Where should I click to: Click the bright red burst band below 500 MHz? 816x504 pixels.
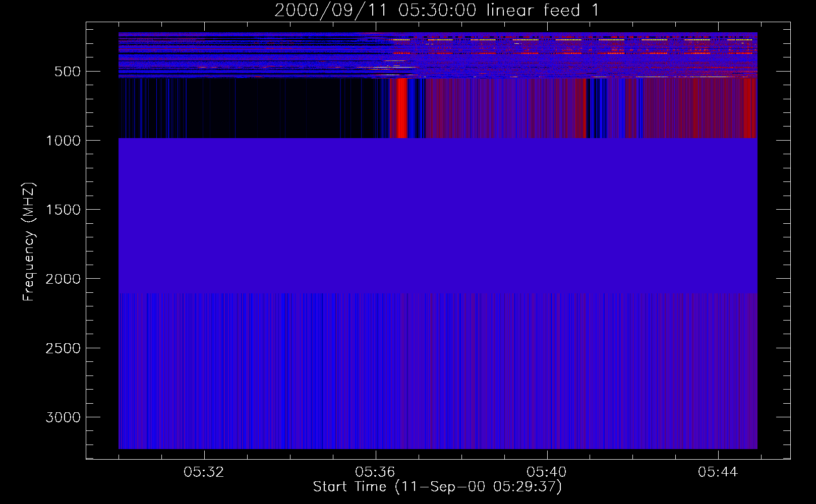pyautogui.click(x=401, y=108)
